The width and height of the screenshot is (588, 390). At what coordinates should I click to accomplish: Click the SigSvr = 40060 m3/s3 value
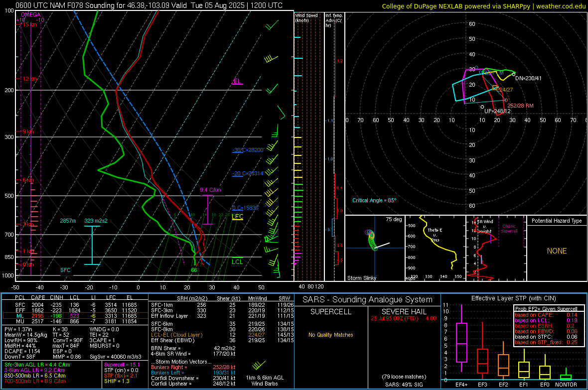[x=116, y=357]
